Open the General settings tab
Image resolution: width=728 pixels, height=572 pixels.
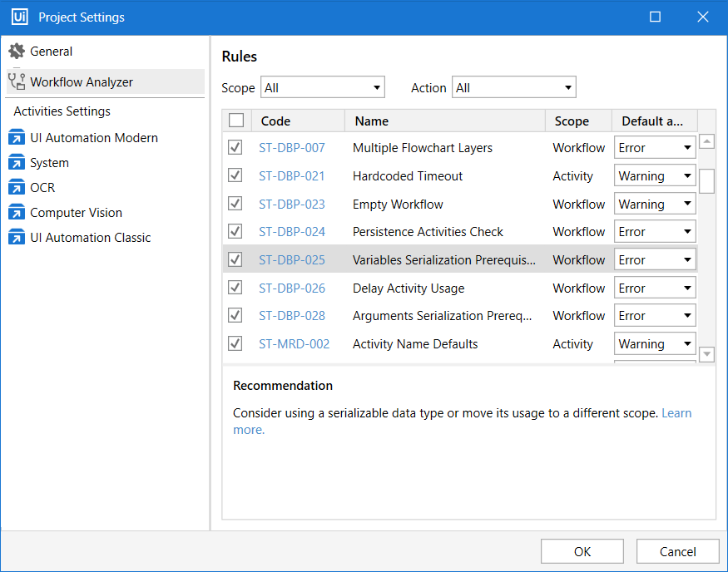(52, 52)
